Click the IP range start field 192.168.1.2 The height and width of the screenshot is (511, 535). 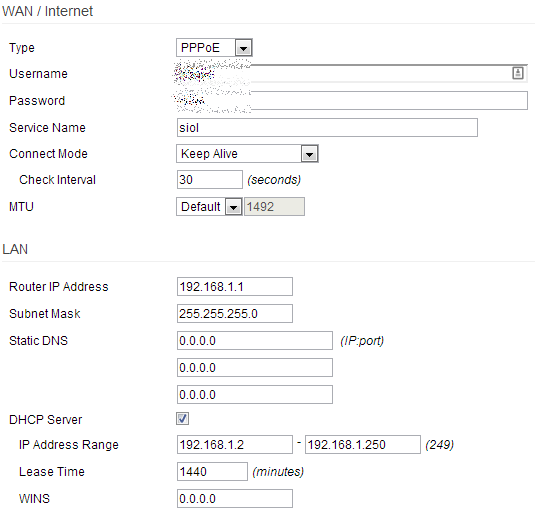click(235, 444)
